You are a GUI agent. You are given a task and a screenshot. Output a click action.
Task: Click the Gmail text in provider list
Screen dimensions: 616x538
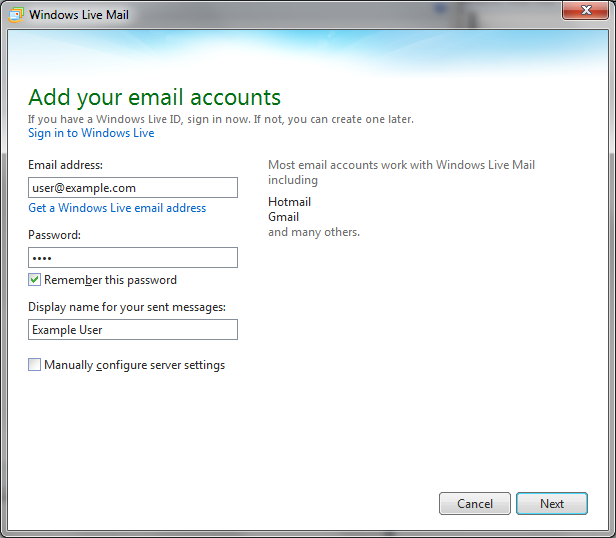283,217
